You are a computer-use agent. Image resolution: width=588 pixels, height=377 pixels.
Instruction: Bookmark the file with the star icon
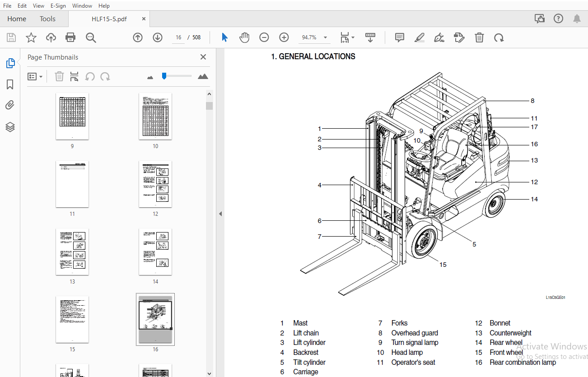(x=31, y=37)
